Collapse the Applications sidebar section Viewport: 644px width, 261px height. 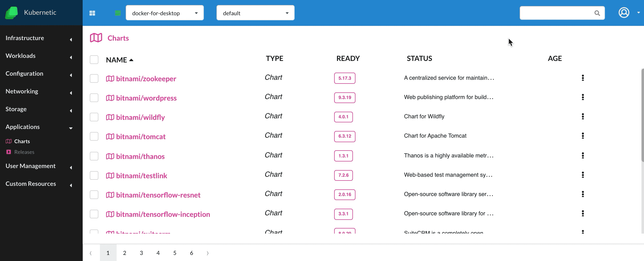[x=39, y=127]
